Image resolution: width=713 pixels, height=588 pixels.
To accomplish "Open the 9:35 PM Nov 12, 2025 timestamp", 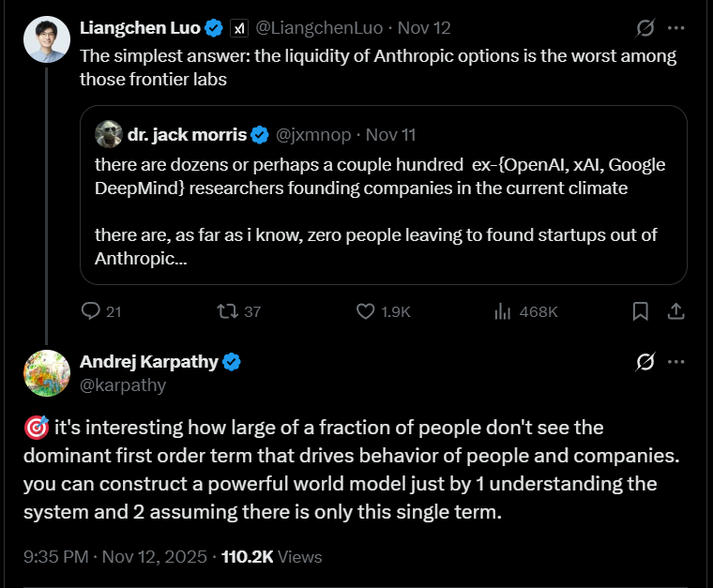I will pyautogui.click(x=115, y=557).
